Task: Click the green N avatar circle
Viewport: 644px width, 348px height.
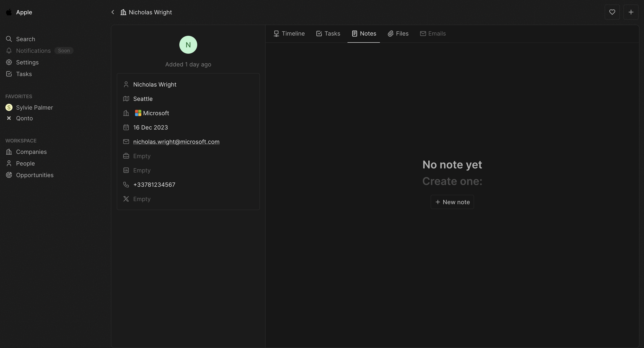Action: 188,45
